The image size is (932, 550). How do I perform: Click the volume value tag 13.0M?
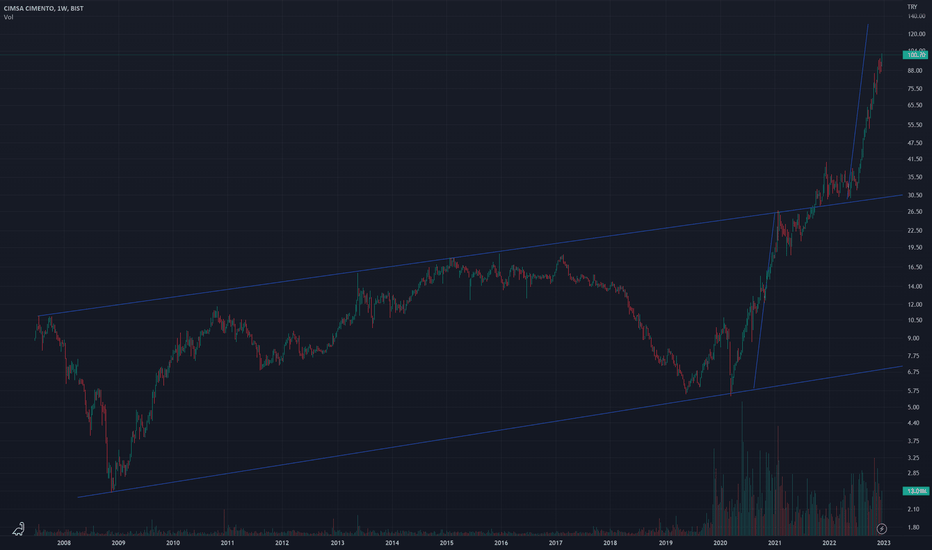[x=915, y=491]
